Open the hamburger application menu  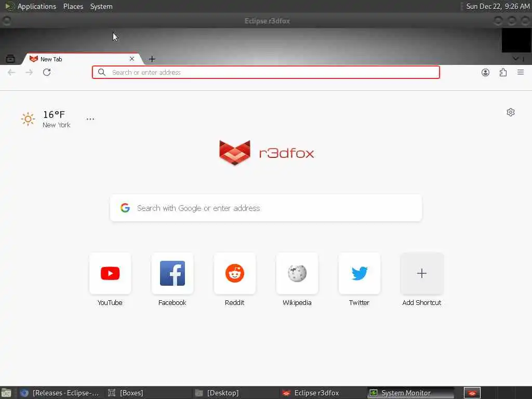pyautogui.click(x=521, y=72)
